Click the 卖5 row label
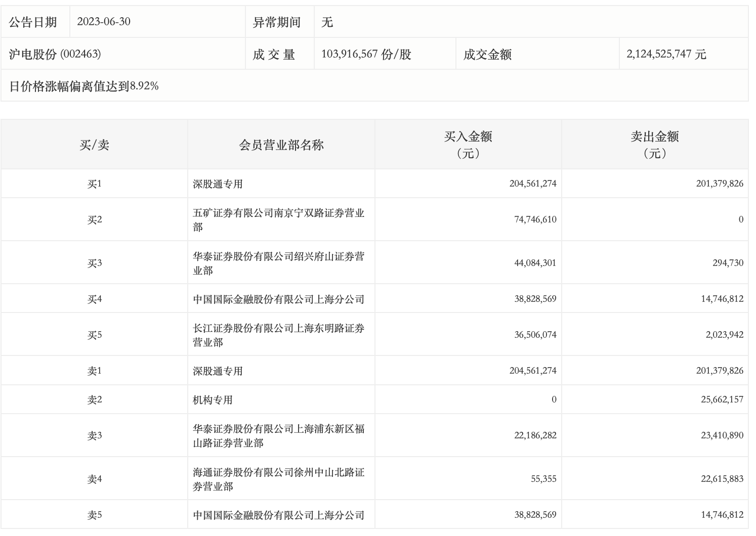The width and height of the screenshot is (756, 536). (94, 515)
